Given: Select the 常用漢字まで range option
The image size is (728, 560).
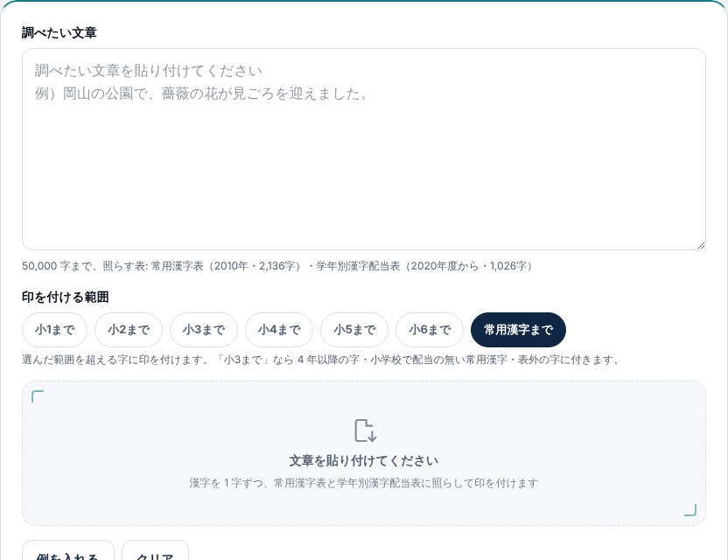Looking at the screenshot, I should [x=518, y=330].
